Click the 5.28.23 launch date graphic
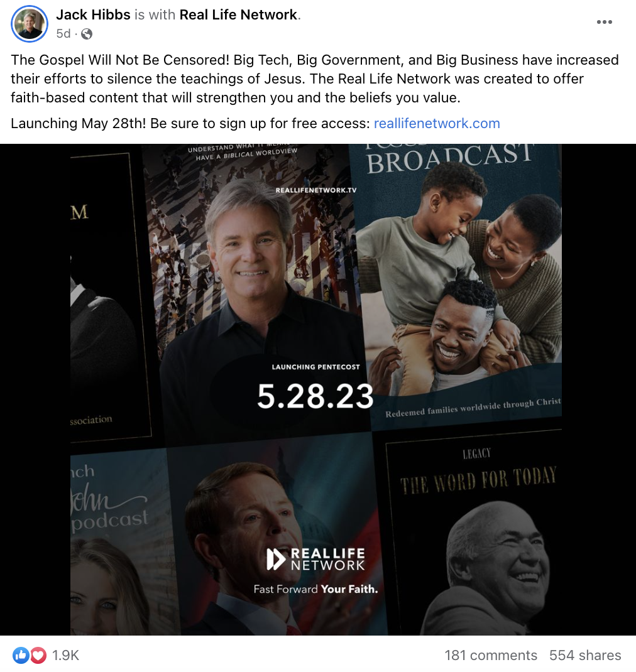Screen dimensions: 636x672 (315, 396)
